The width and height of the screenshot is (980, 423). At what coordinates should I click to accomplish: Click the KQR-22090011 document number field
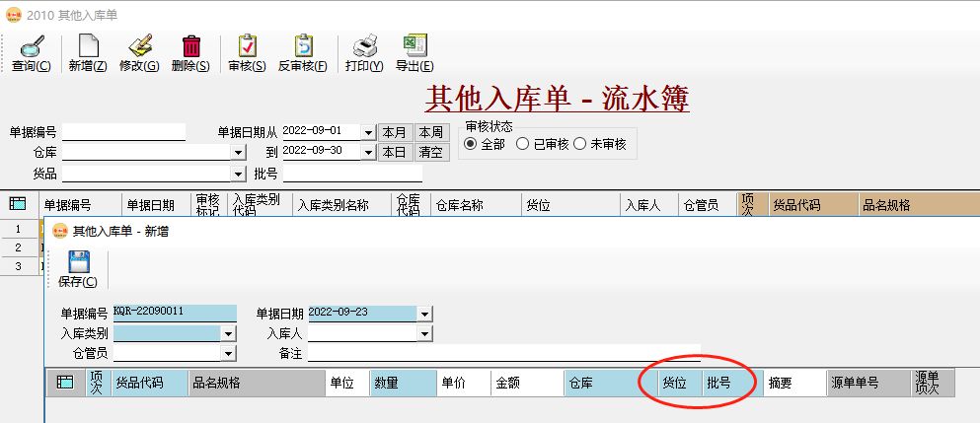[x=175, y=313]
